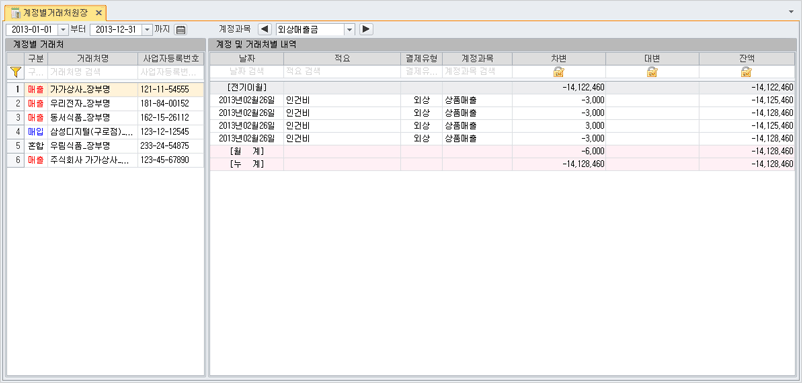This screenshot has height=383, width=802.
Task: Click the start date field 2013-01-01
Action: click(x=32, y=30)
